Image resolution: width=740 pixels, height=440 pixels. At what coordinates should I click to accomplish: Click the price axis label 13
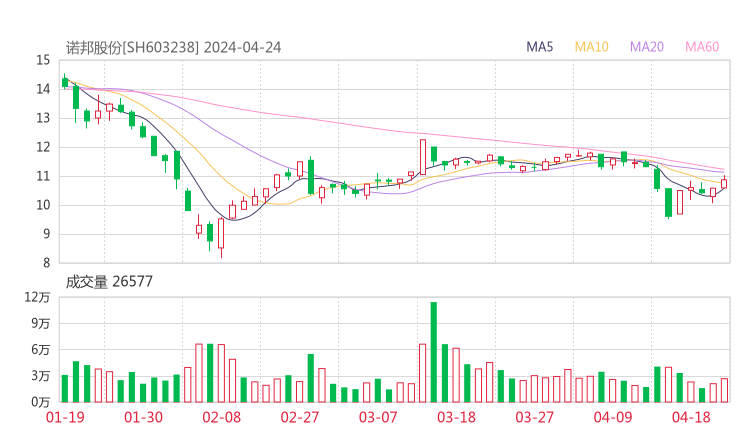43,118
